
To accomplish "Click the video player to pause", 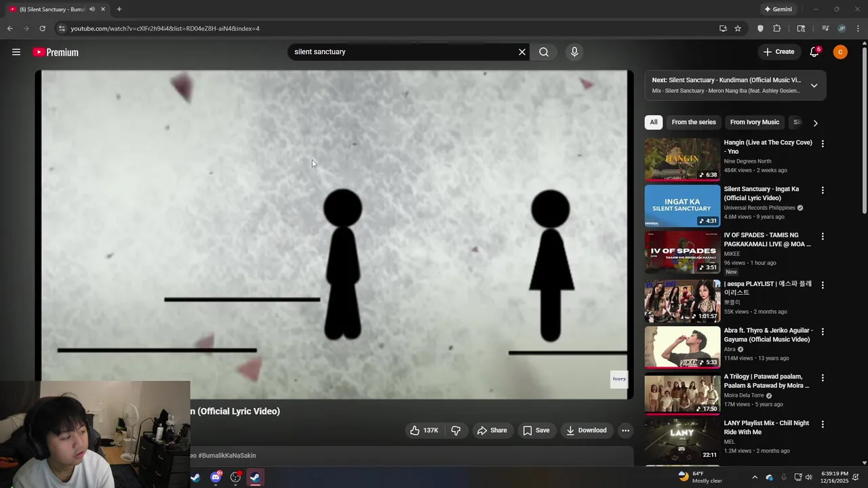I will pos(334,235).
